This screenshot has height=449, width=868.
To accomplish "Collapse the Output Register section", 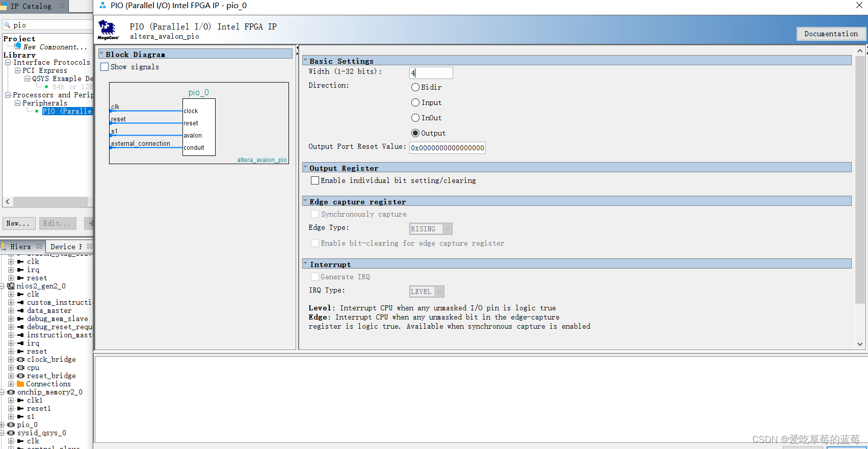I will pos(305,168).
